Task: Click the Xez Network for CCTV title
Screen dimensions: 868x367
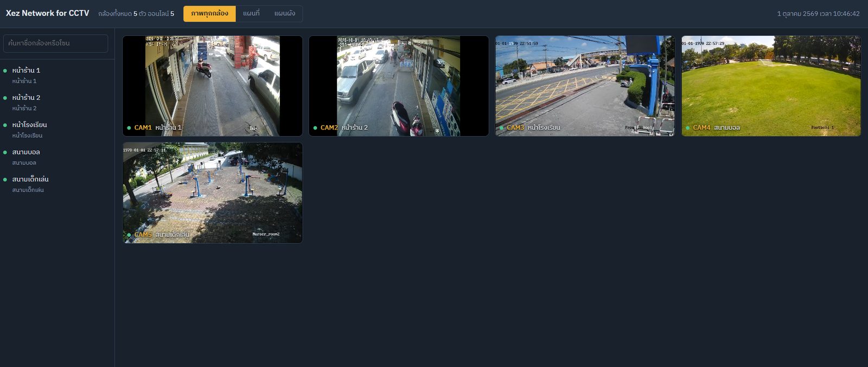Action: coord(48,13)
